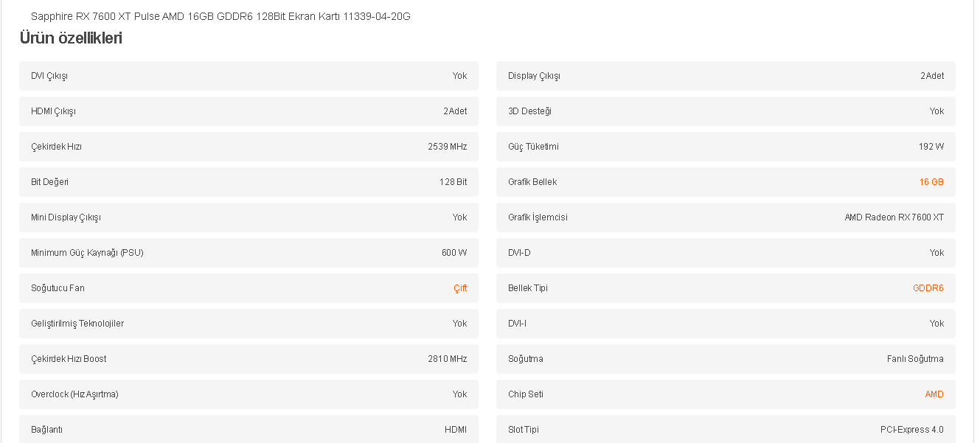Screen dimensions: 980x443
Task: Open the AMD chip set link
Action: 934,394
